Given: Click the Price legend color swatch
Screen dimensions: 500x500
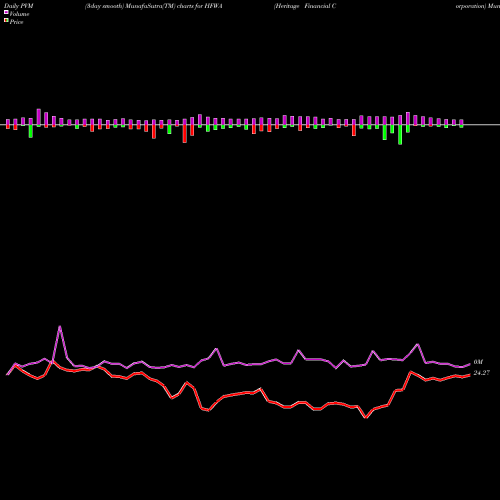Looking at the screenshot, I should 6,21.
